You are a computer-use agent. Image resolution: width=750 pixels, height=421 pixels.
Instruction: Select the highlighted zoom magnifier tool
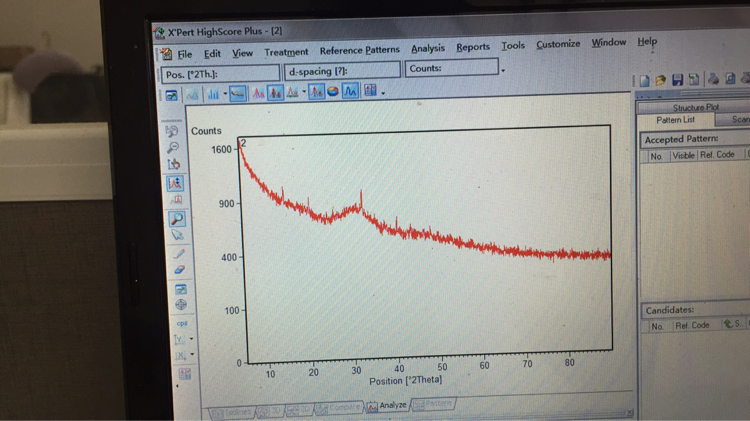click(x=177, y=219)
